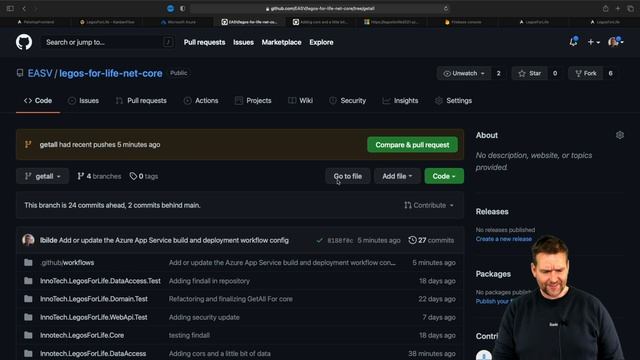Open Issues in top navigation
The width and height of the screenshot is (640, 360).
click(x=243, y=42)
